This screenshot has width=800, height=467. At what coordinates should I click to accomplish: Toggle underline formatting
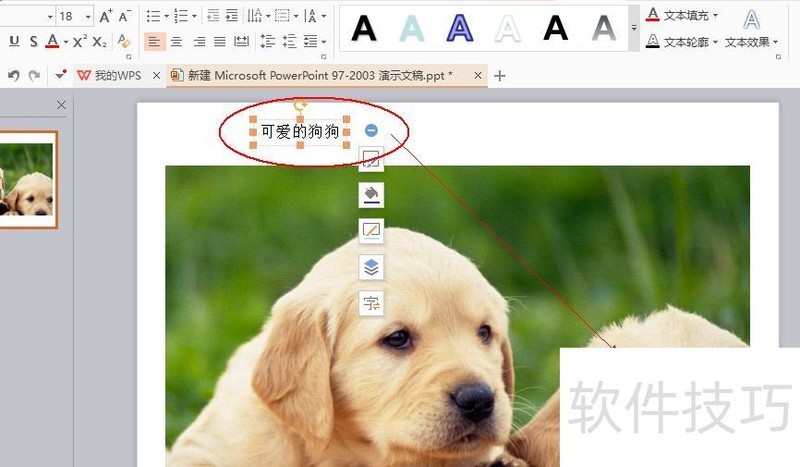tap(14, 41)
